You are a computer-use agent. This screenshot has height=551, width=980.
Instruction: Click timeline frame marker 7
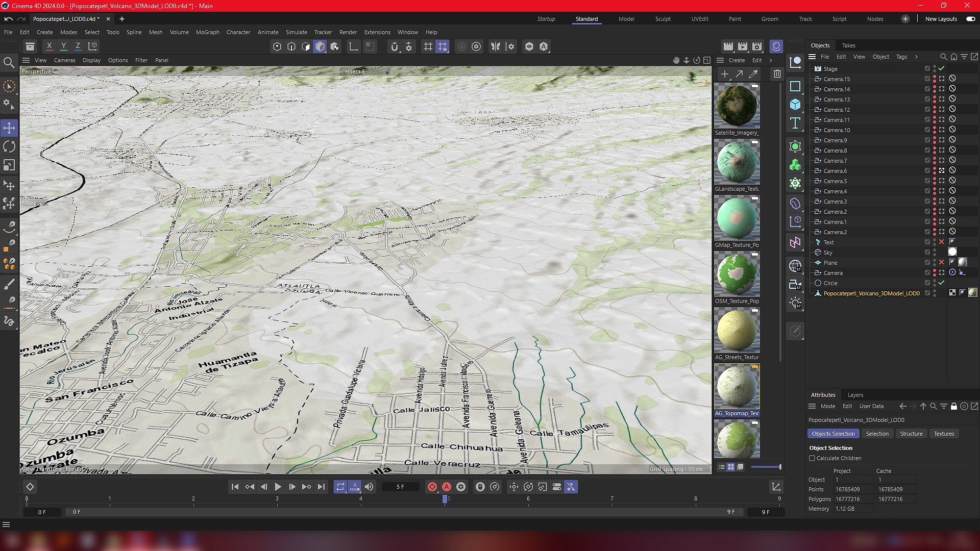click(x=611, y=498)
